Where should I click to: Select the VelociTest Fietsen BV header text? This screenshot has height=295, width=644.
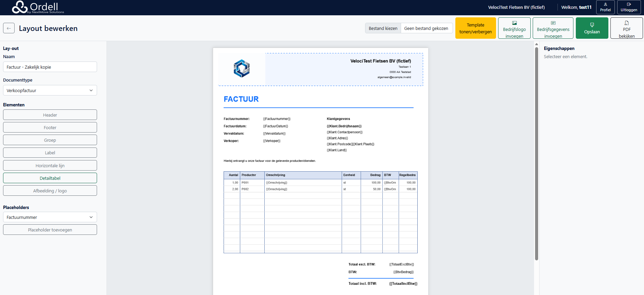(380, 61)
